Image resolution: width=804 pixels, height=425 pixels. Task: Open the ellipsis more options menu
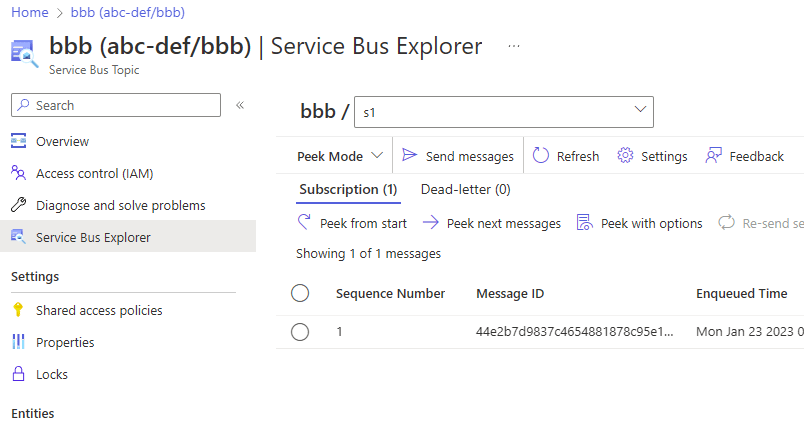point(514,46)
